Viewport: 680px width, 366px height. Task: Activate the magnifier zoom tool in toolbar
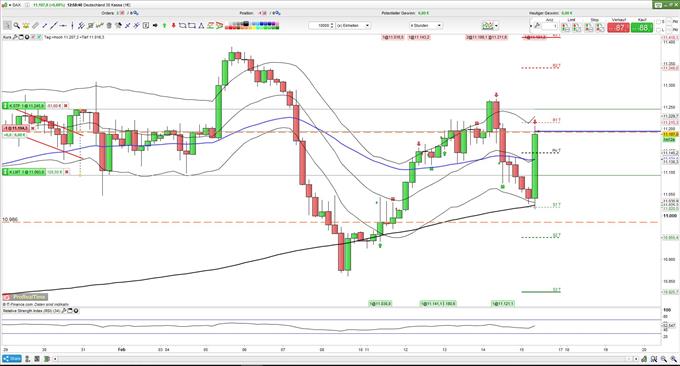pos(16,26)
